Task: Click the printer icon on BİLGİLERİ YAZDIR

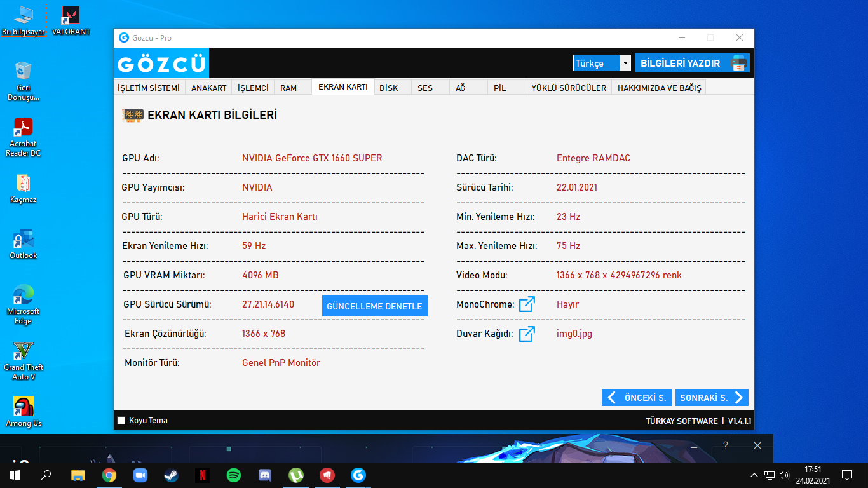Action: [x=738, y=63]
